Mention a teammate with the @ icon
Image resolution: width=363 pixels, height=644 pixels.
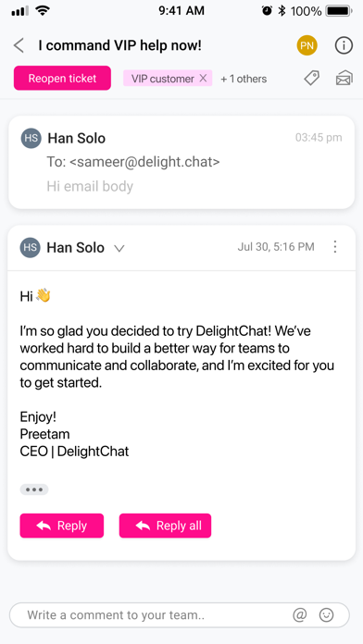pos(300,614)
